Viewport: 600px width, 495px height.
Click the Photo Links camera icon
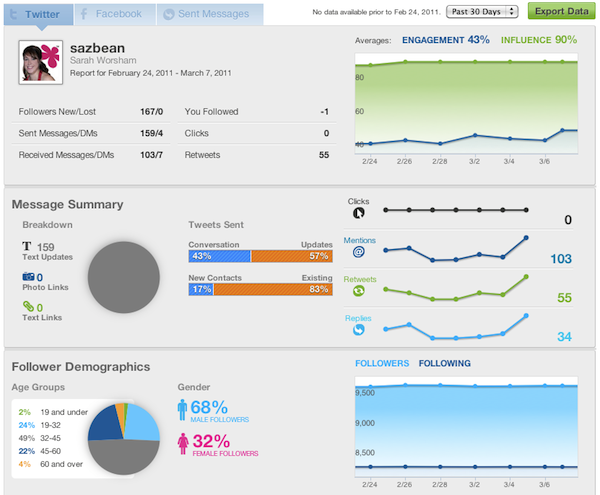coord(29,277)
